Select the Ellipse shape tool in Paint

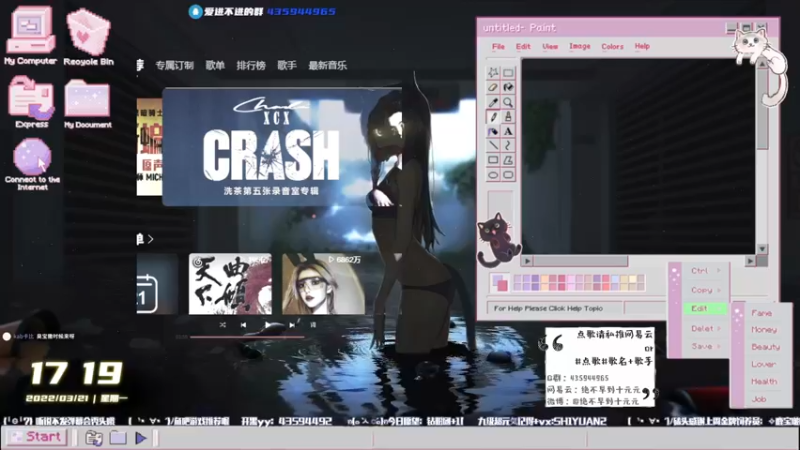point(493,175)
